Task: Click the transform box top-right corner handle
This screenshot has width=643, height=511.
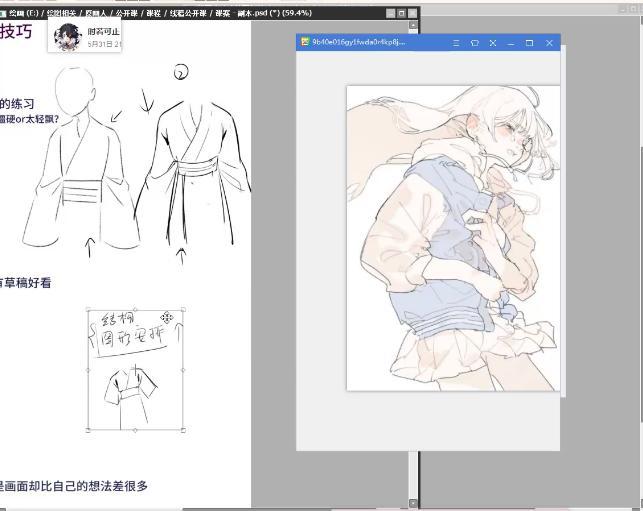Action: pyautogui.click(x=183, y=310)
